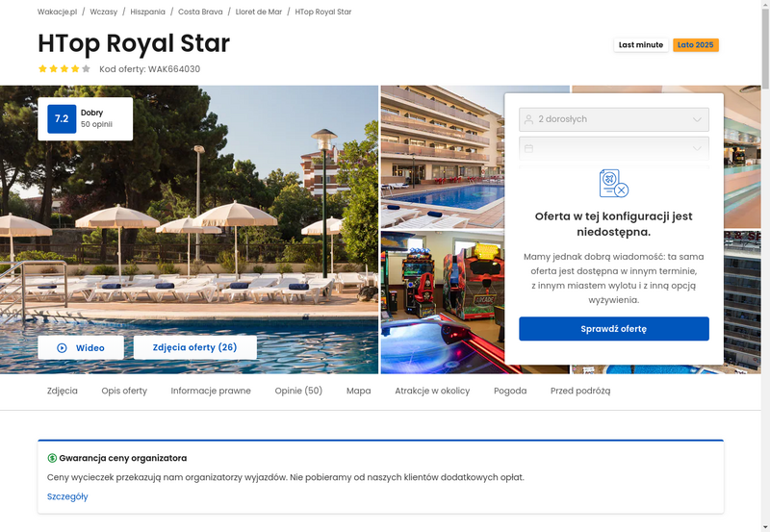The width and height of the screenshot is (770, 532).
Task: Click the Last minute tag
Action: 641,44
